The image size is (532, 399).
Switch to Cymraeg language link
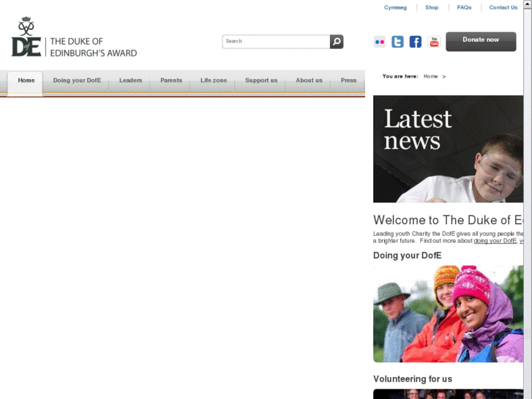(395, 7)
